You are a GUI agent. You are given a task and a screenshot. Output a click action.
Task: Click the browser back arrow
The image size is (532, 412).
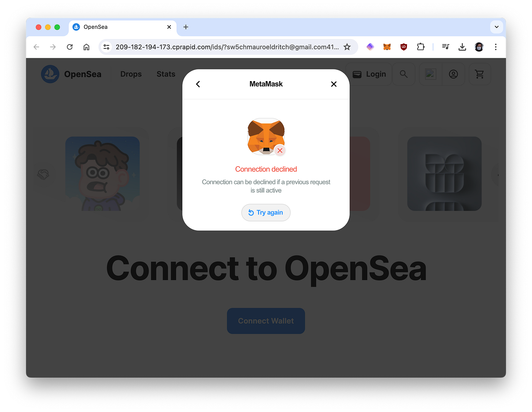pos(36,47)
